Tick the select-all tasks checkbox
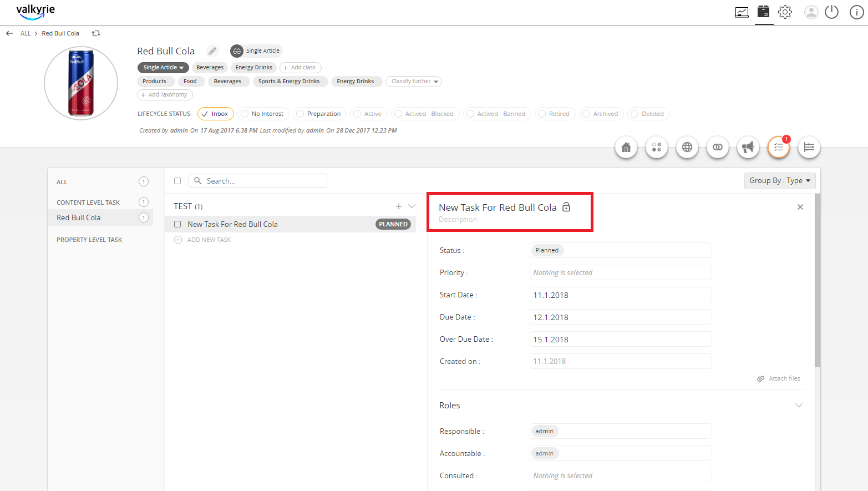Image resolution: width=868 pixels, height=491 pixels. [x=177, y=181]
